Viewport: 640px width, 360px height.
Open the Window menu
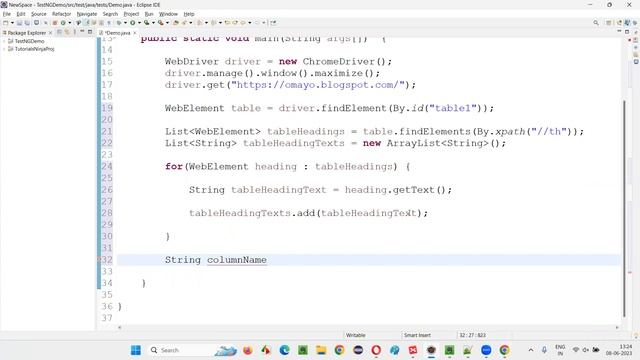(x=168, y=14)
